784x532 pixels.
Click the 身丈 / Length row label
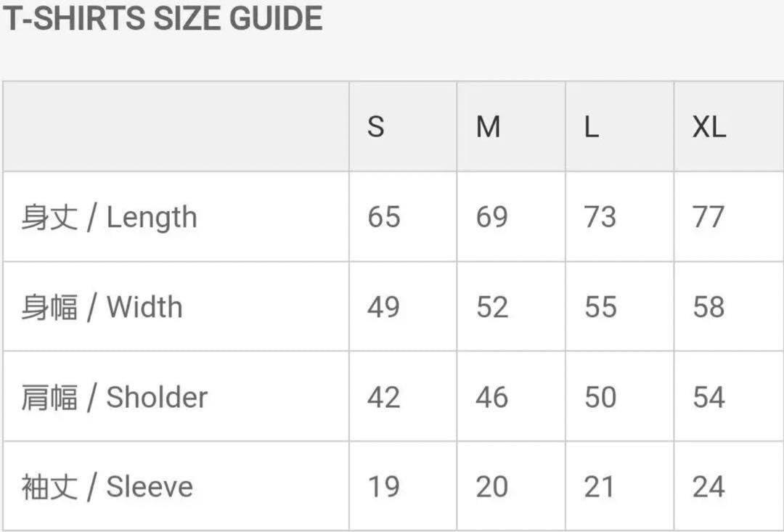[x=109, y=217]
